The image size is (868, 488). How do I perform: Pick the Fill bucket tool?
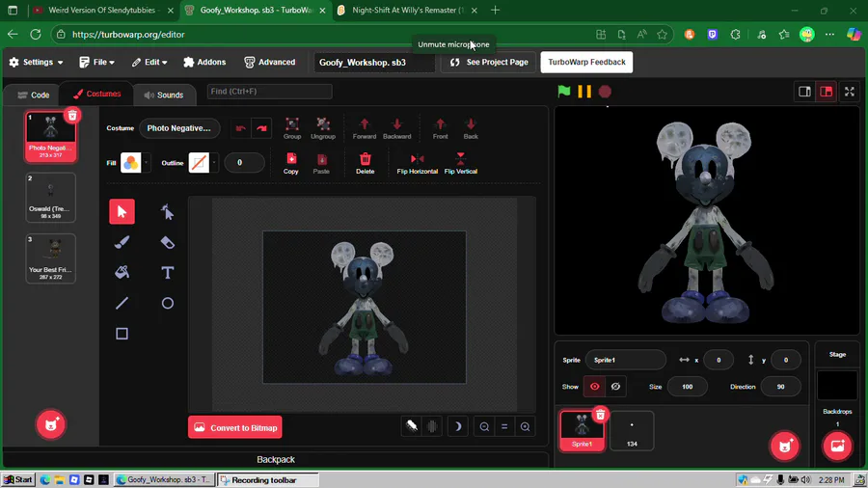point(122,273)
